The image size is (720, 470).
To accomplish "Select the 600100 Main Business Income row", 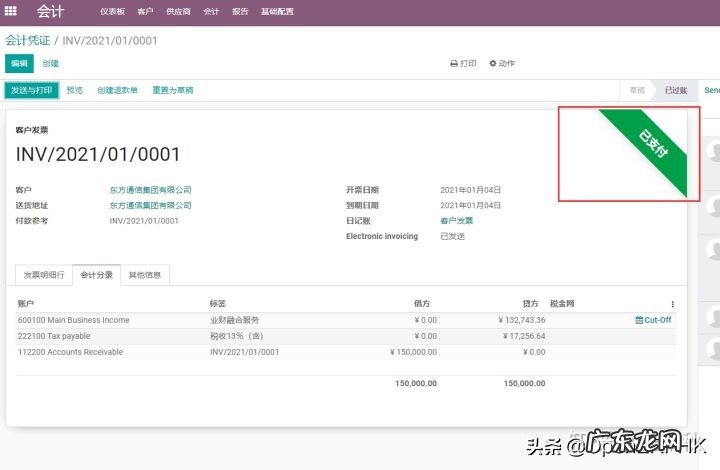I will (346, 320).
